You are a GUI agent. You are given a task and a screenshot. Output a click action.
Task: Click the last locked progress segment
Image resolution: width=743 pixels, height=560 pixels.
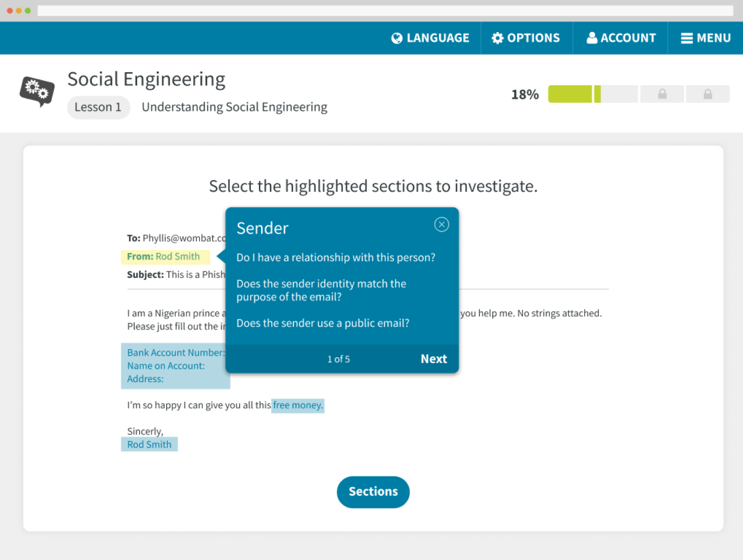[x=708, y=94]
